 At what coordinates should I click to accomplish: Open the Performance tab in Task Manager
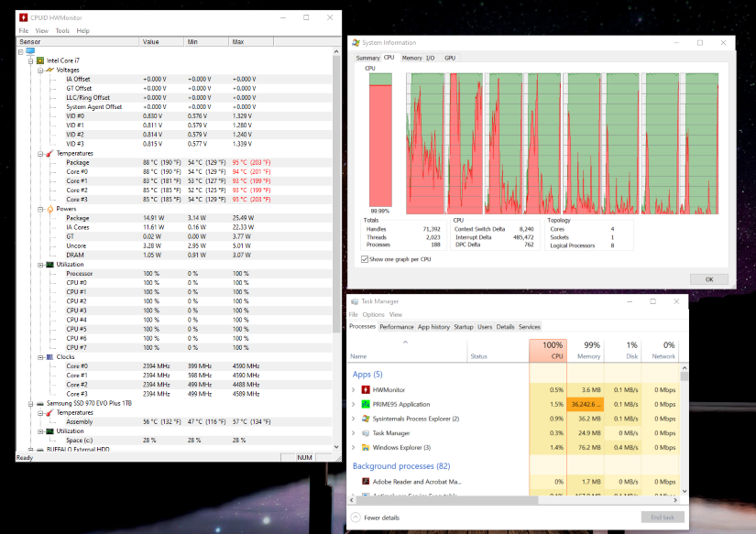396,327
